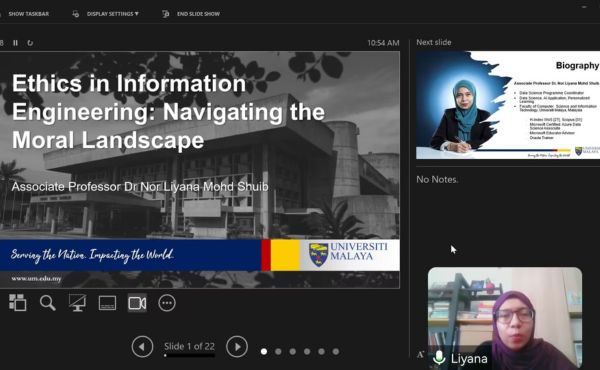This screenshot has height=370, width=600.
Task: Click End Slide Show button
Action: [198, 14]
